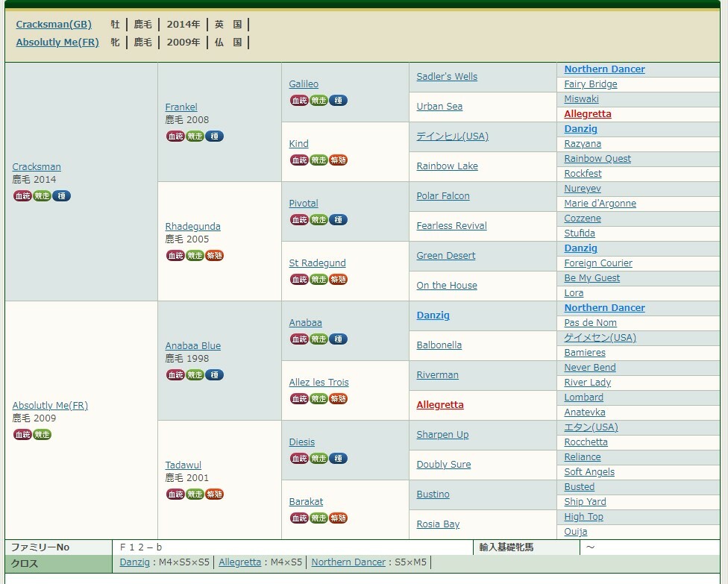The image size is (728, 584).
Task: Open the Danzig link in the クロス row
Action: pos(134,562)
